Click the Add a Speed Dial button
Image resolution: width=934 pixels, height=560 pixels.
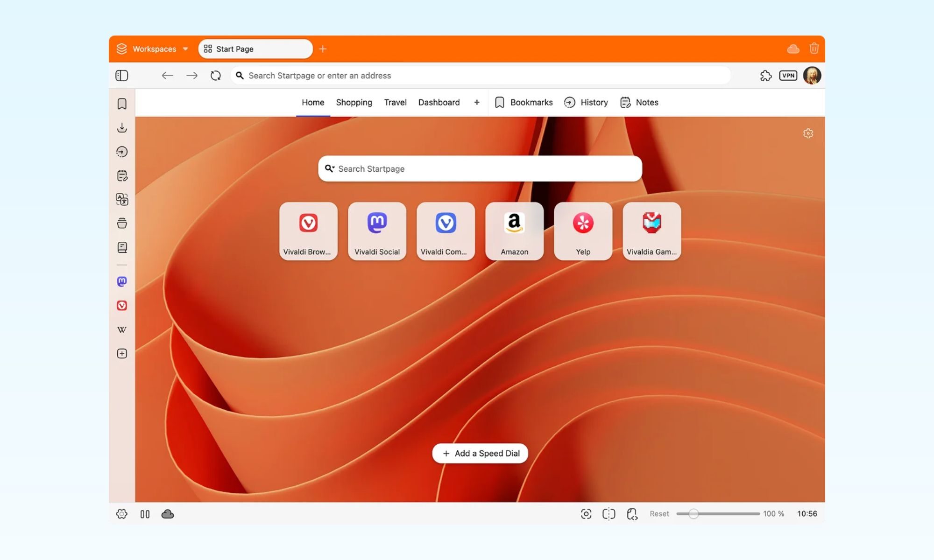tap(480, 453)
